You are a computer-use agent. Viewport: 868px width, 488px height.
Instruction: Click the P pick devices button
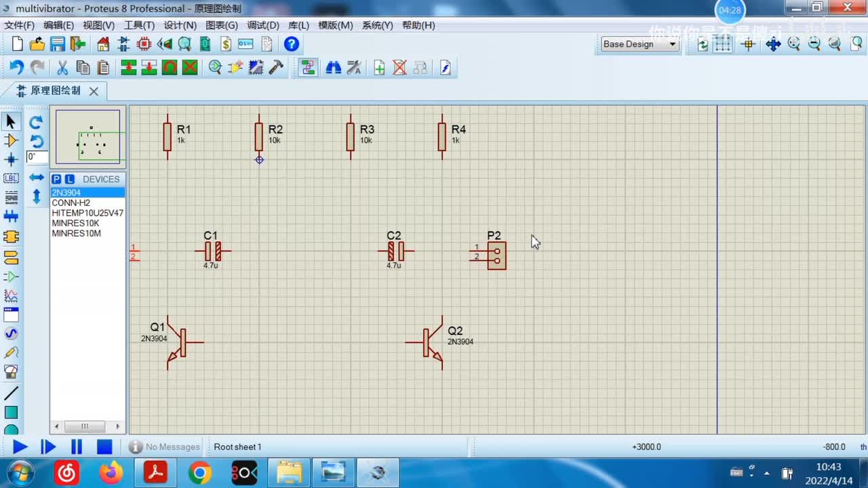(x=57, y=180)
